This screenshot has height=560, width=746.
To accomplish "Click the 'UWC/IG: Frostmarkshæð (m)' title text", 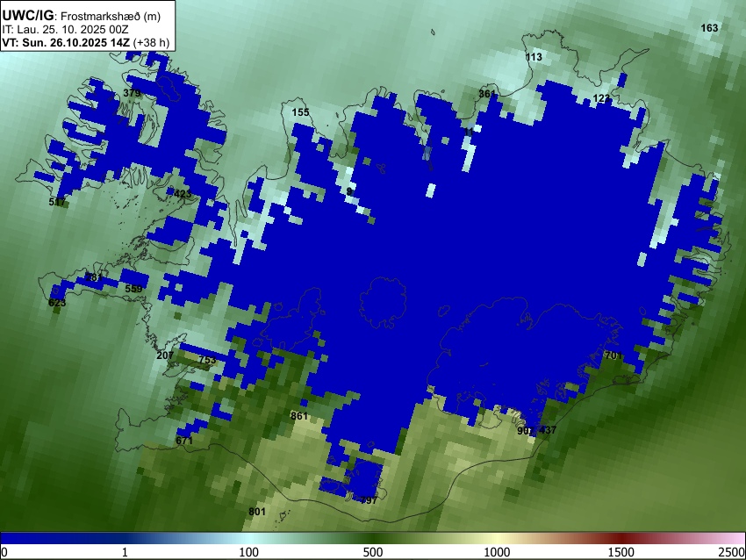I will 82,16.
